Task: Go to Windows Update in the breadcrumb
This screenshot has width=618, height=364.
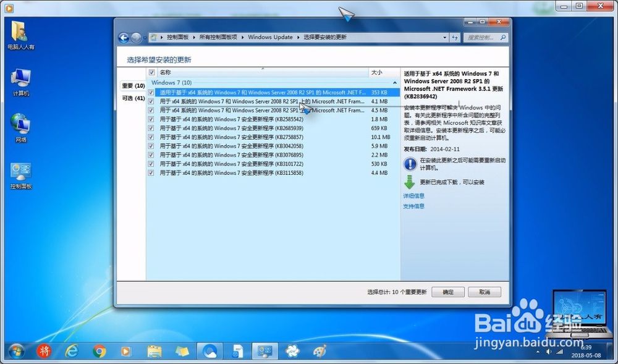Action: [x=271, y=38]
